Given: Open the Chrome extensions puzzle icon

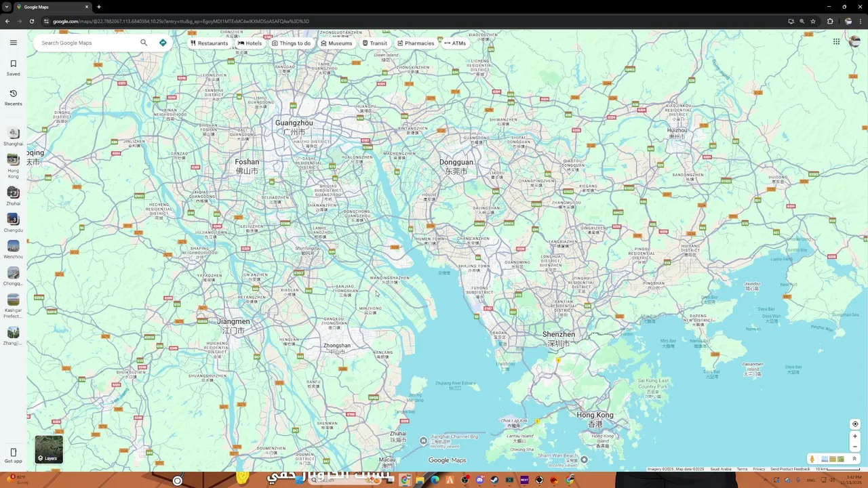Looking at the screenshot, I should click(x=830, y=21).
